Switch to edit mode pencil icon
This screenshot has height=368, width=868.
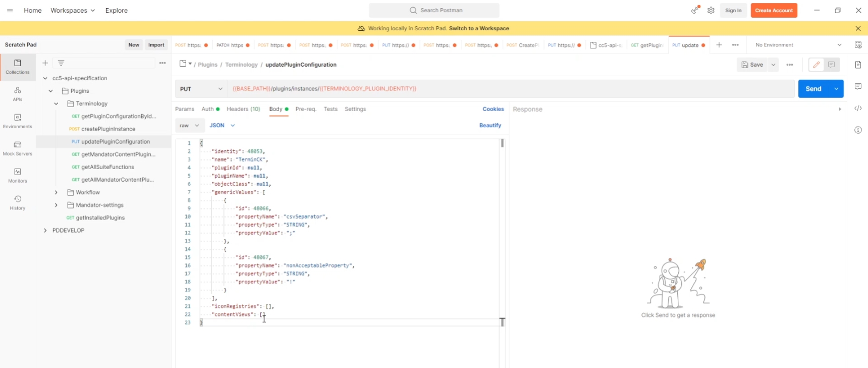[816, 65]
